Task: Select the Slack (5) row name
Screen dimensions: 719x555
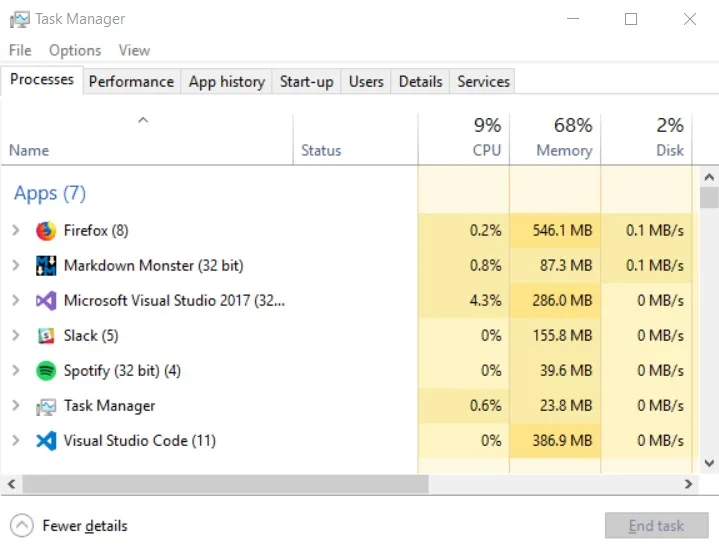Action: click(x=91, y=335)
